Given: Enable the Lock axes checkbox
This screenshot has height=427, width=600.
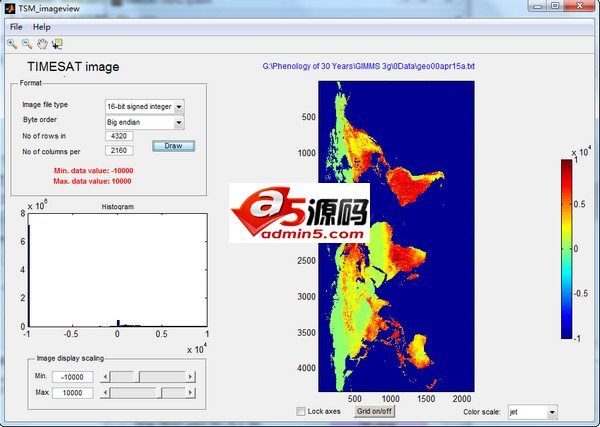Looking at the screenshot, I should [x=302, y=411].
